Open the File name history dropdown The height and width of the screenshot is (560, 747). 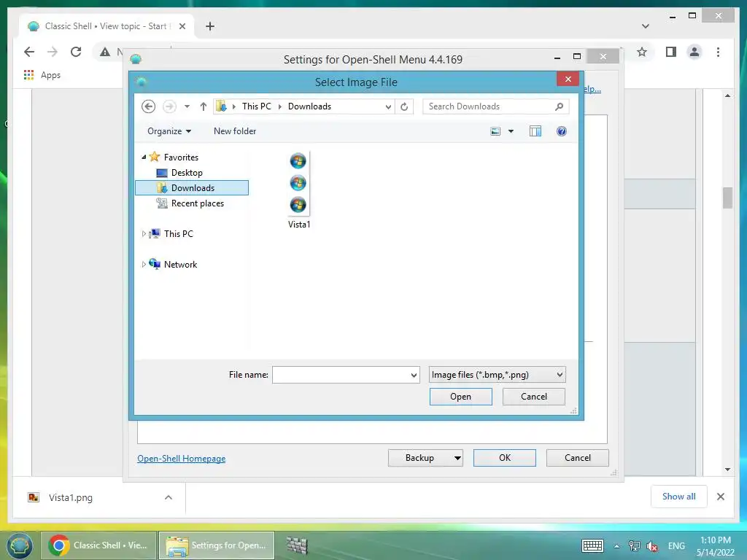[x=414, y=375]
